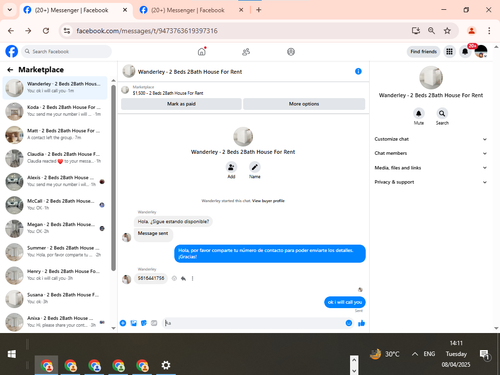Focus the message text input box
The image size is (500, 375).
(253, 323)
